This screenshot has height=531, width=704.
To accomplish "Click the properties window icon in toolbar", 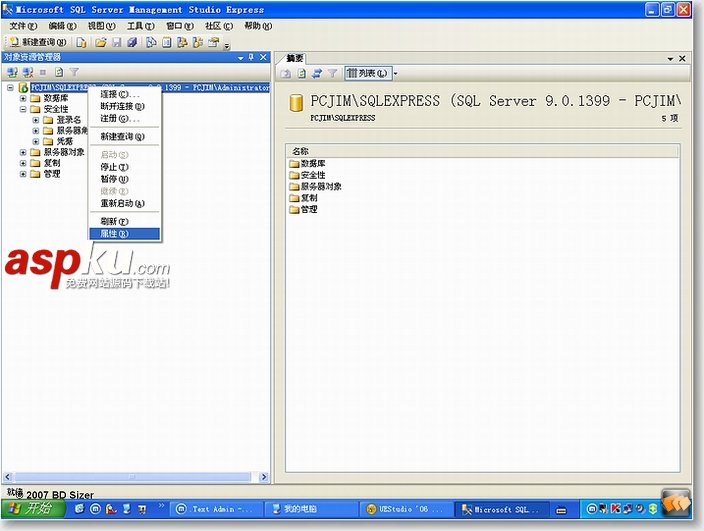I will [214, 42].
